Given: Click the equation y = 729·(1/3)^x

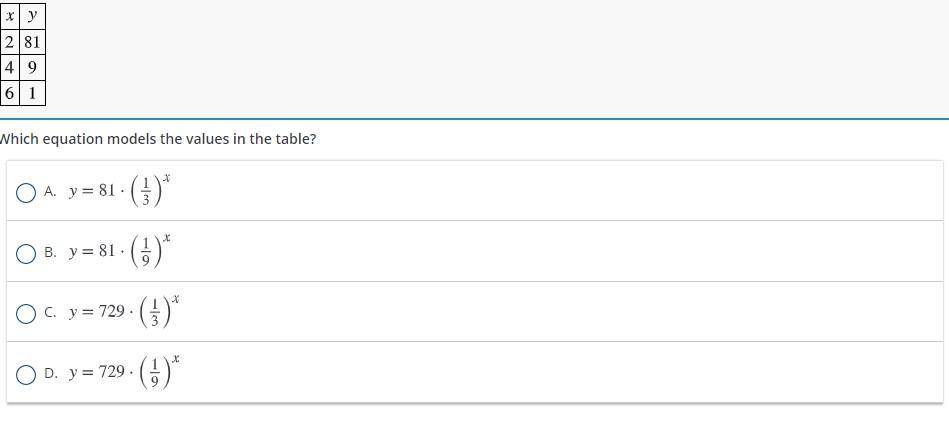Looking at the screenshot, I should click(x=124, y=312).
